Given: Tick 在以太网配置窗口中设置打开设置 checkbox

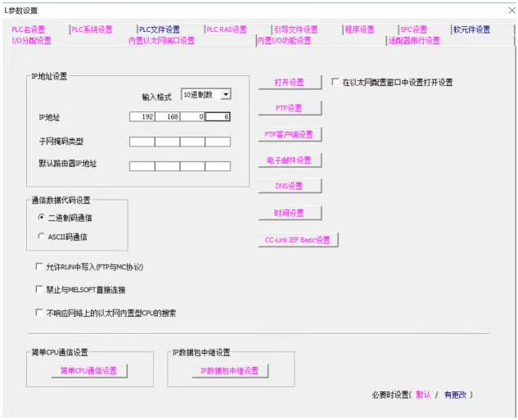Looking at the screenshot, I should pyautogui.click(x=336, y=83).
